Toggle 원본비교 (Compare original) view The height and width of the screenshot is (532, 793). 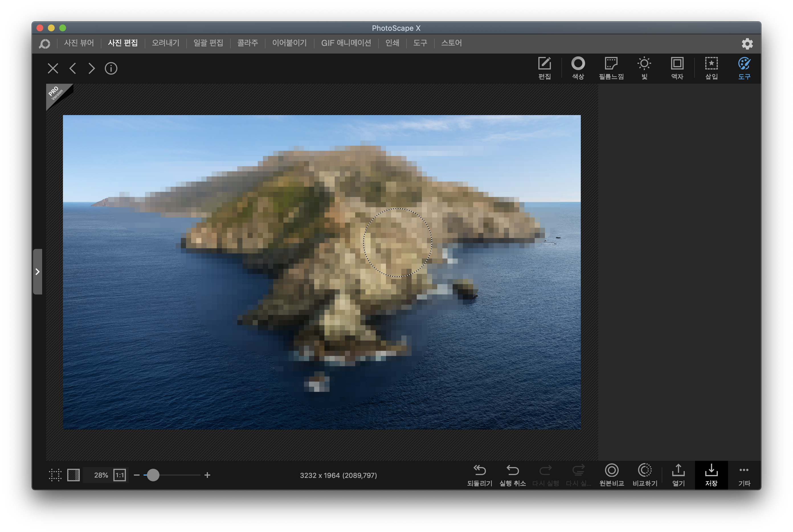612,470
